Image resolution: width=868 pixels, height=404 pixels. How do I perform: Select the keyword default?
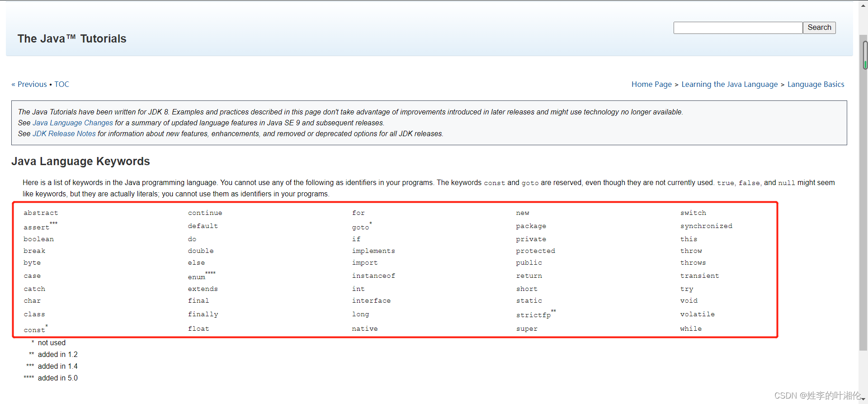(x=203, y=226)
